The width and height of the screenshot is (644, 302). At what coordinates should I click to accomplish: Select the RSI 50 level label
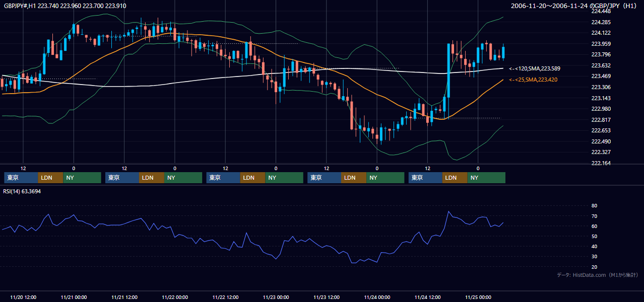coord(594,236)
